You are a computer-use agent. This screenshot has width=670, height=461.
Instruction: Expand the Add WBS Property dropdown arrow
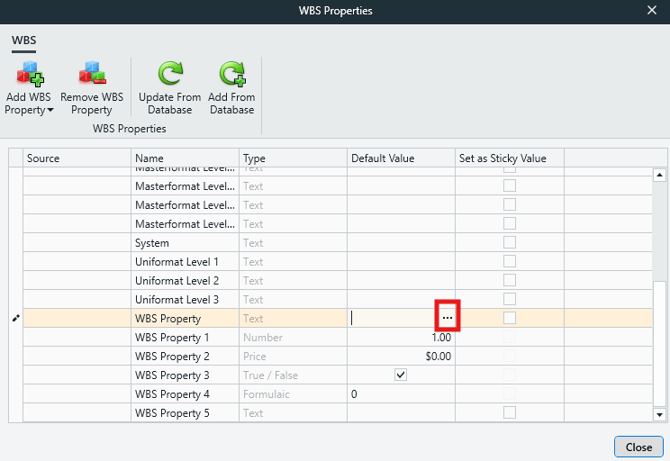50,110
